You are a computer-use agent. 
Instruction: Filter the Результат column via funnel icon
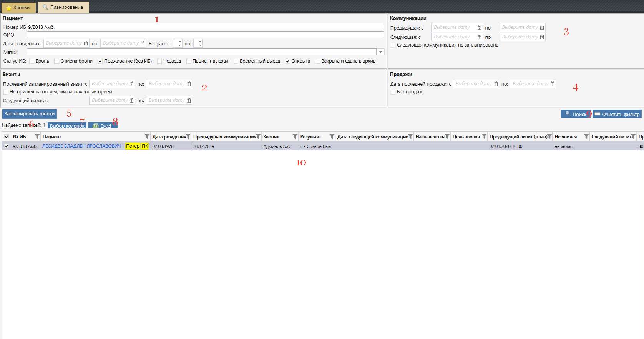click(x=332, y=137)
